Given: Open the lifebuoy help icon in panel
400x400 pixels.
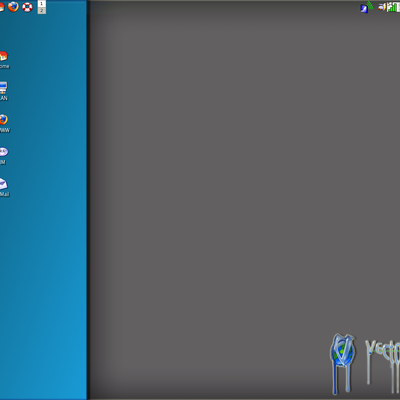Looking at the screenshot, I should [27, 7].
